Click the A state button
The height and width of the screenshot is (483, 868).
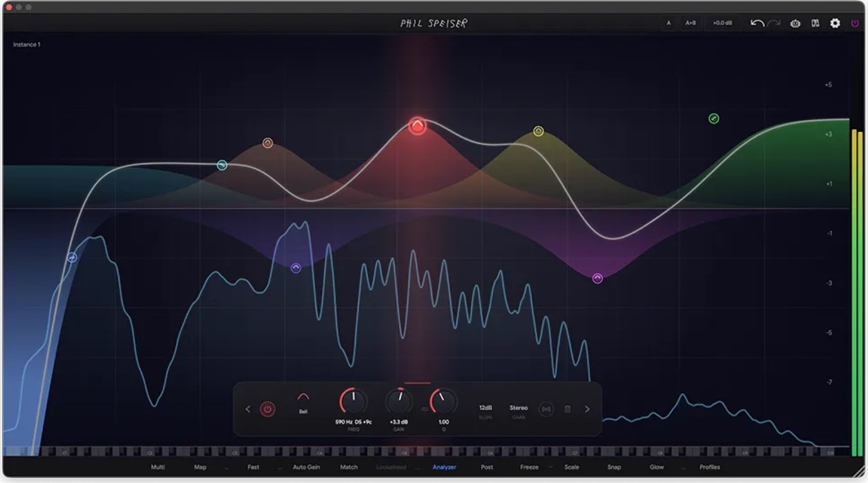668,23
